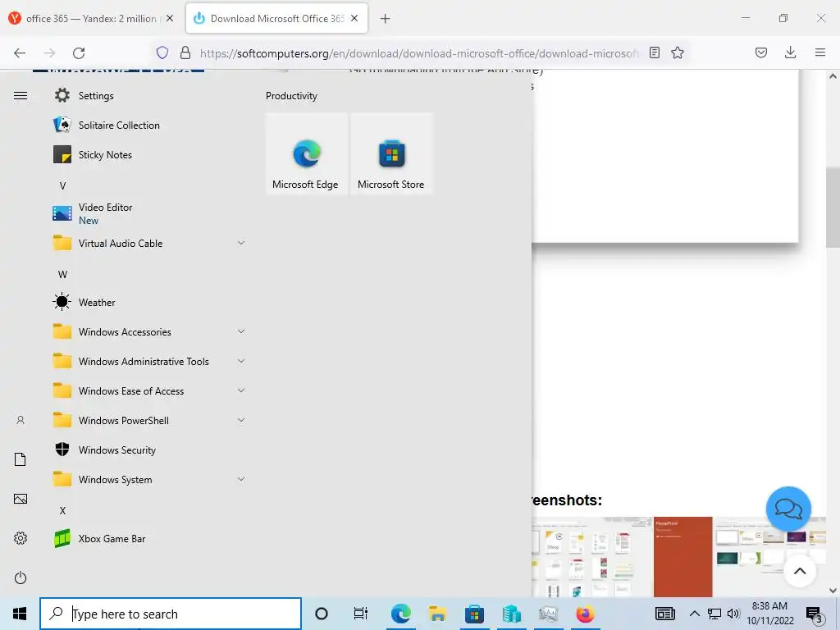840x630 pixels.
Task: View site security padlock info
Action: click(185, 52)
